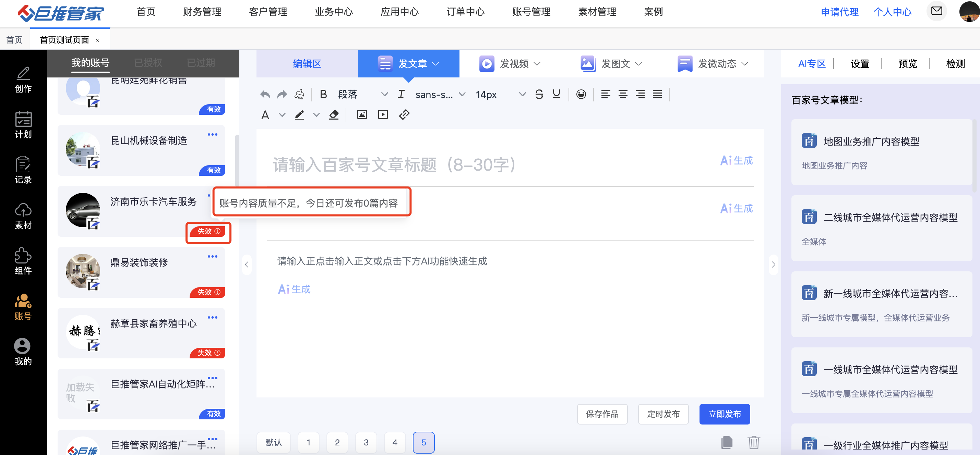Open 素材 in the left sidebar
Image resolution: width=980 pixels, height=455 pixels.
point(23,216)
